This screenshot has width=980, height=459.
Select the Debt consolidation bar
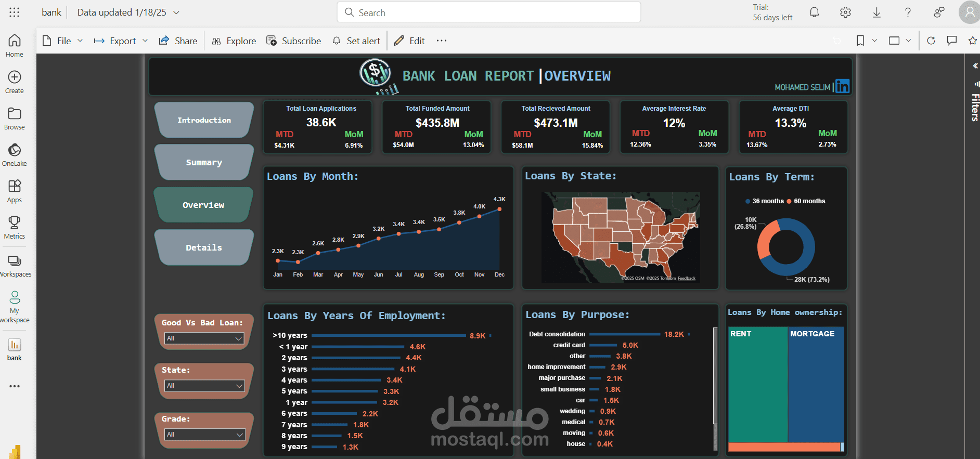(625, 334)
